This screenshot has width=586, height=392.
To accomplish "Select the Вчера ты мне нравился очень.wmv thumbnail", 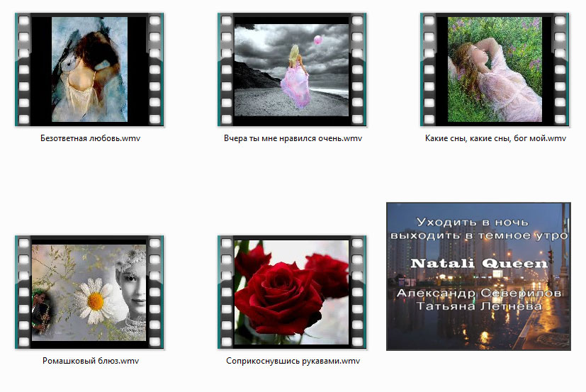I will 292,69.
